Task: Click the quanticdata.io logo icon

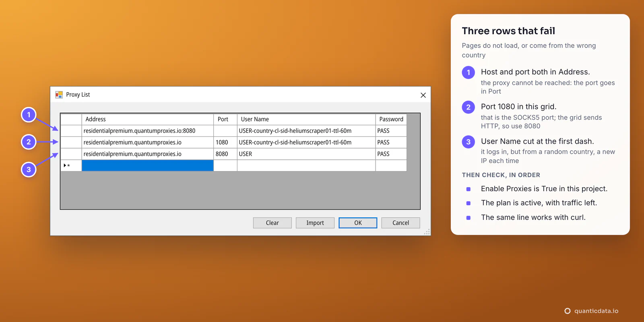Action: tap(568, 311)
